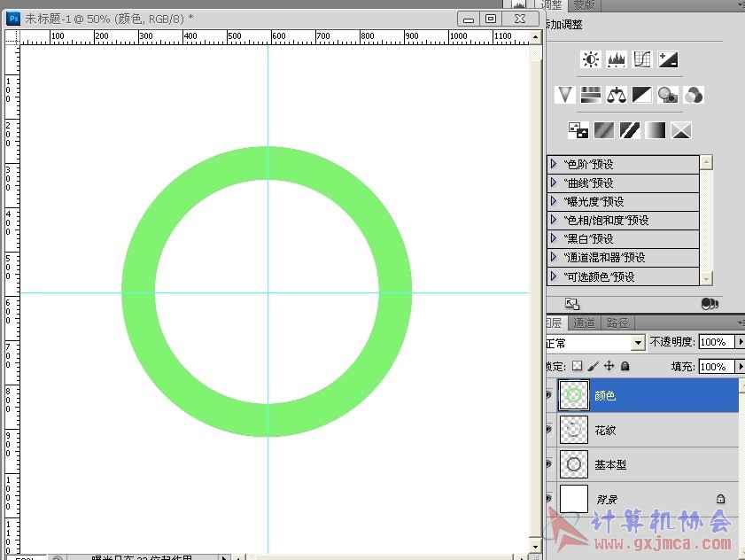Add a Curves adjustment layer
The width and height of the screenshot is (745, 560).
642,59
